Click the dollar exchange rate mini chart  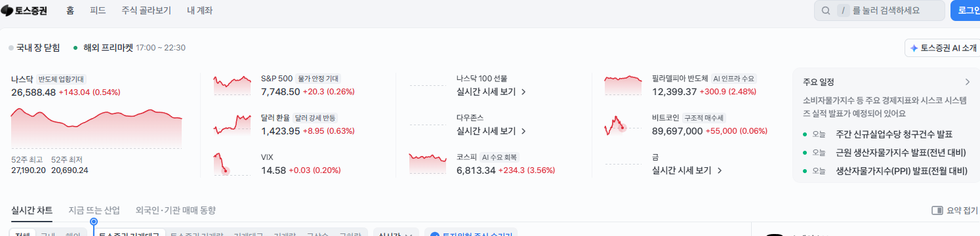tap(232, 125)
